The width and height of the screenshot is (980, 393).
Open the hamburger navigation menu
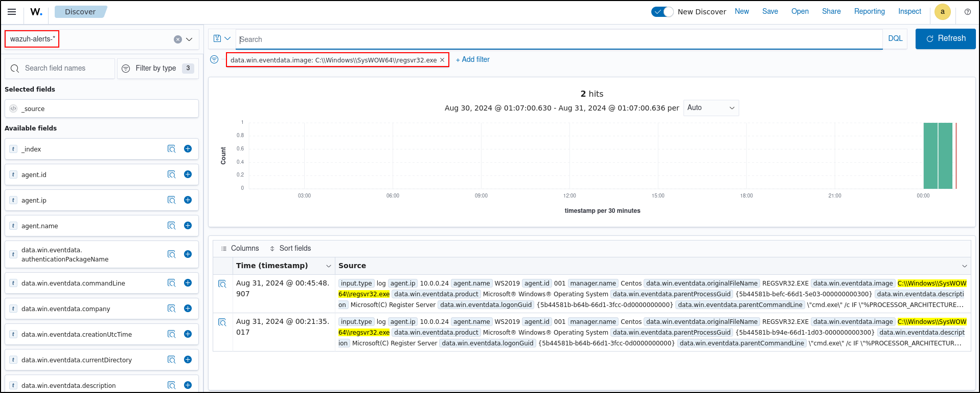pos(12,12)
